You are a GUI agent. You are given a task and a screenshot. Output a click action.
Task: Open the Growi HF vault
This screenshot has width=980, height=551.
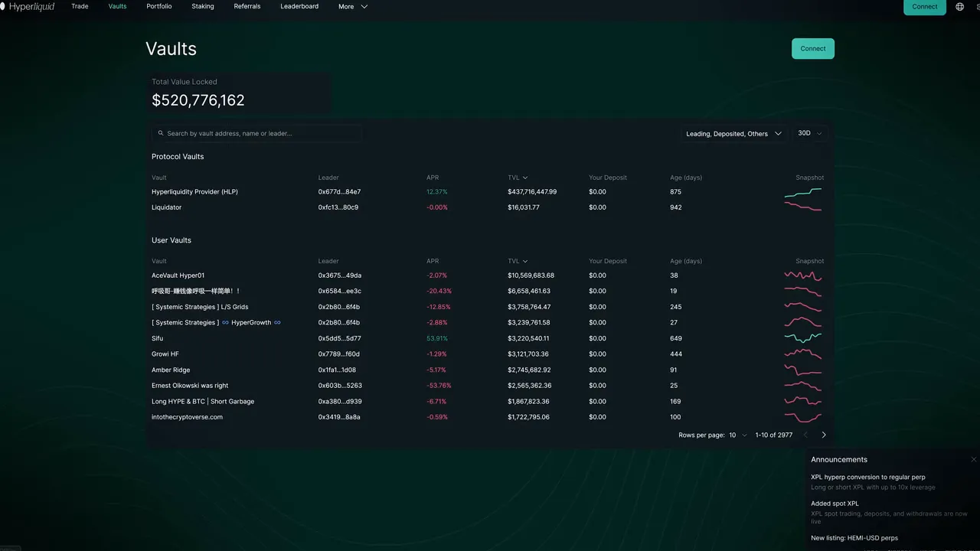pos(165,354)
